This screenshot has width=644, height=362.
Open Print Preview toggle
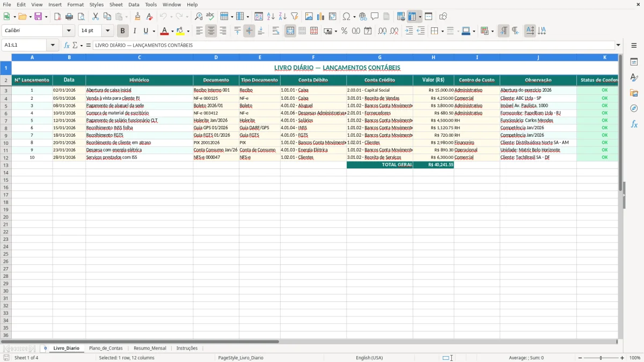pyautogui.click(x=81, y=17)
